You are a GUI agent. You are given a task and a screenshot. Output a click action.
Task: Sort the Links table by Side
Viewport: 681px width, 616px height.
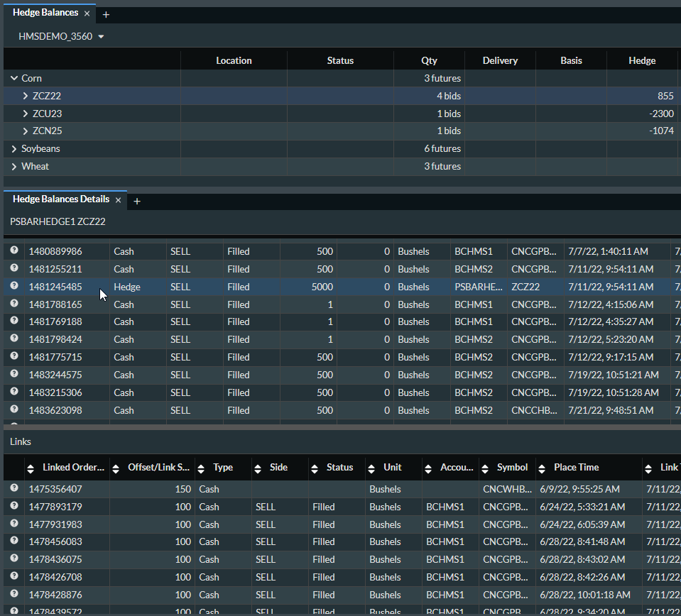pos(258,468)
